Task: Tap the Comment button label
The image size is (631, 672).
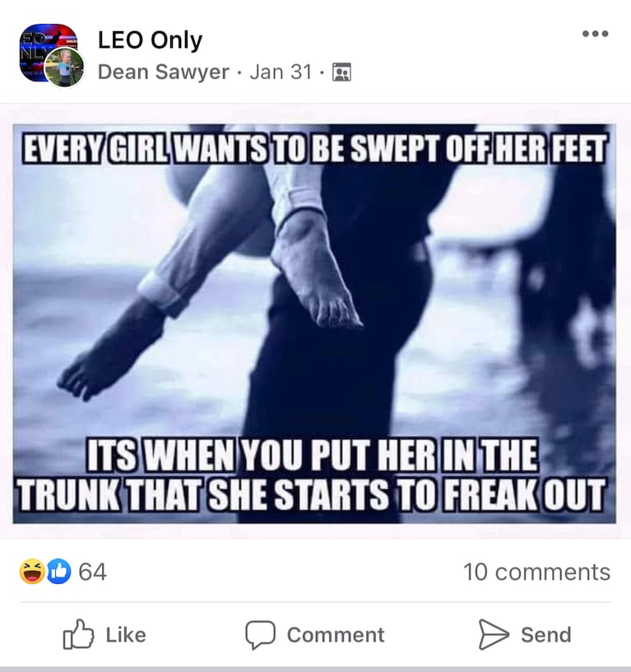Action: [x=336, y=635]
